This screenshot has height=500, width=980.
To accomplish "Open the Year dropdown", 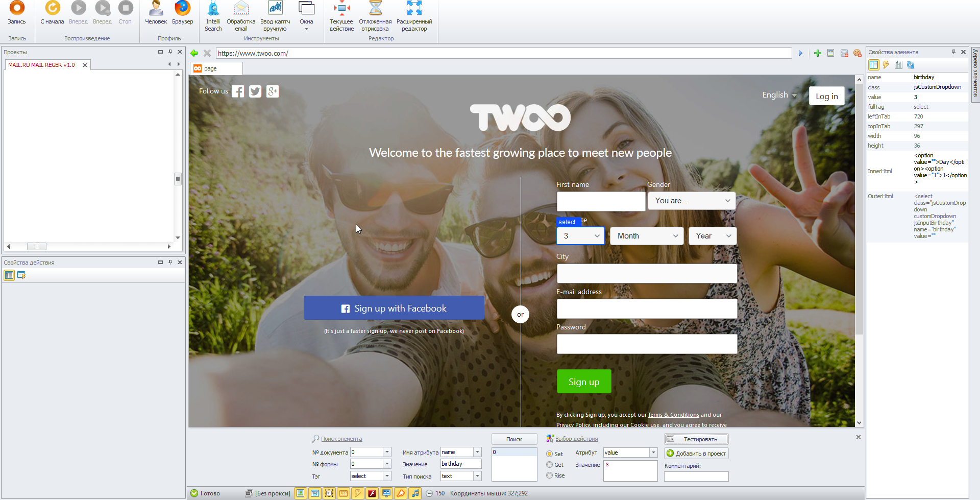I will click(713, 236).
